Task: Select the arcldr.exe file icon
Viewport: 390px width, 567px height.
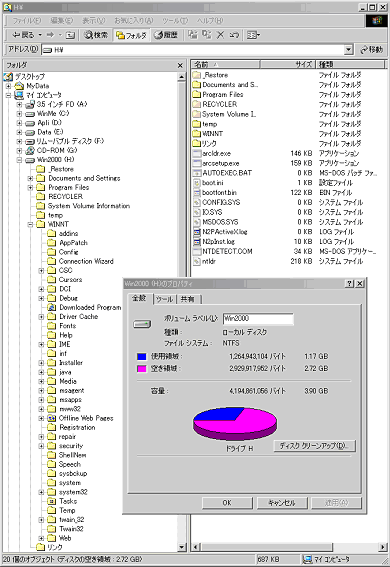Action: [x=197, y=153]
